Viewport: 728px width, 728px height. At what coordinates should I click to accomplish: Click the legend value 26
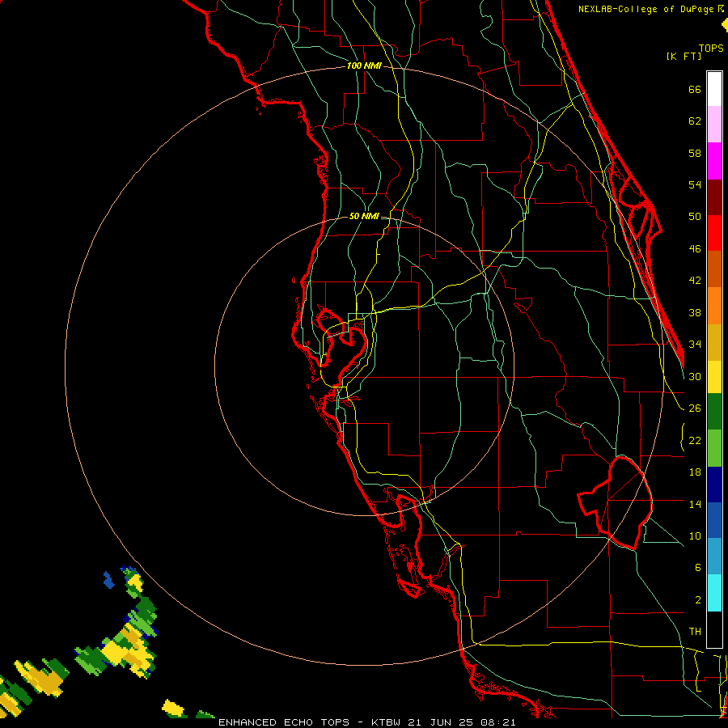(695, 408)
